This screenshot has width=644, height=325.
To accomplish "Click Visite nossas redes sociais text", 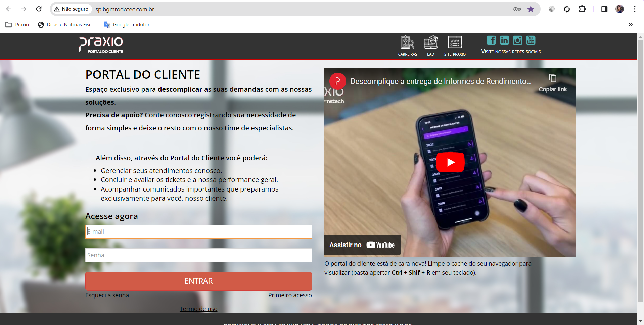I will click(x=511, y=52).
